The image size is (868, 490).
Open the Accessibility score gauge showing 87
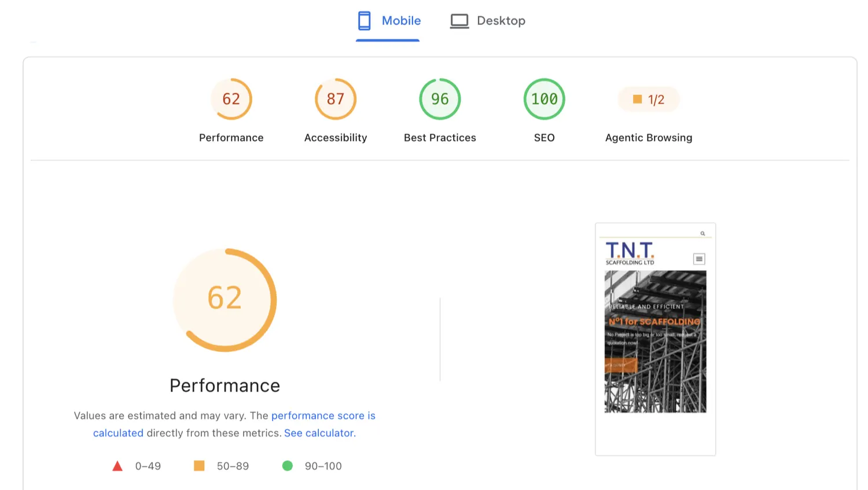pos(336,99)
